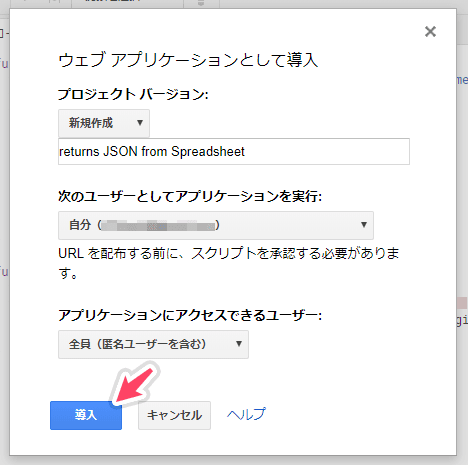
Task: Click the プロジェクト バージョン label
Action: coord(133,94)
